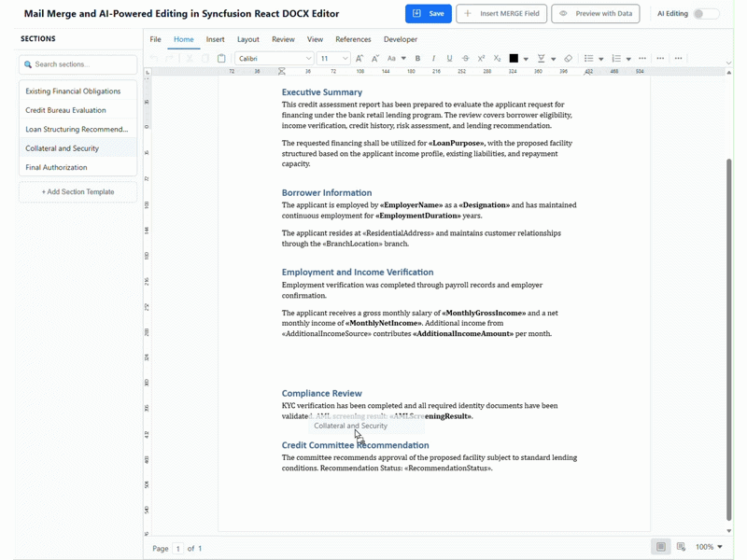Viewport: 747px width, 560px height.
Task: Click the black font color swatch
Action: click(514, 59)
